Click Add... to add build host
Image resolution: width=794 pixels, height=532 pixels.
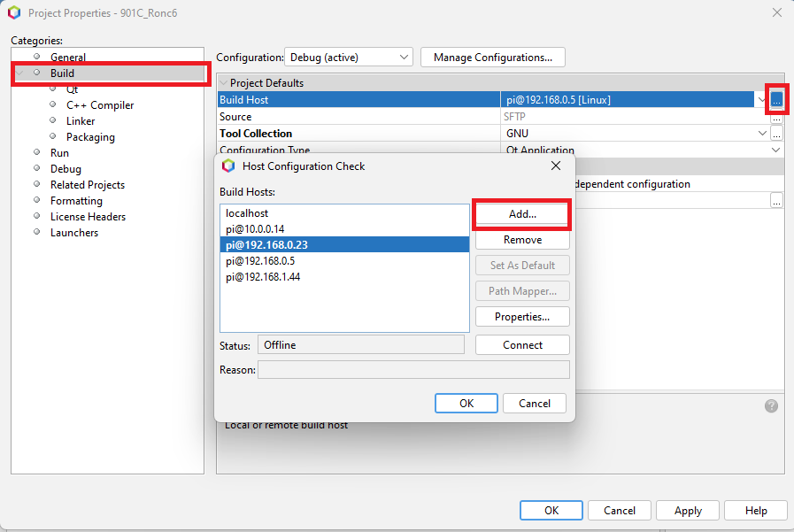pos(522,214)
